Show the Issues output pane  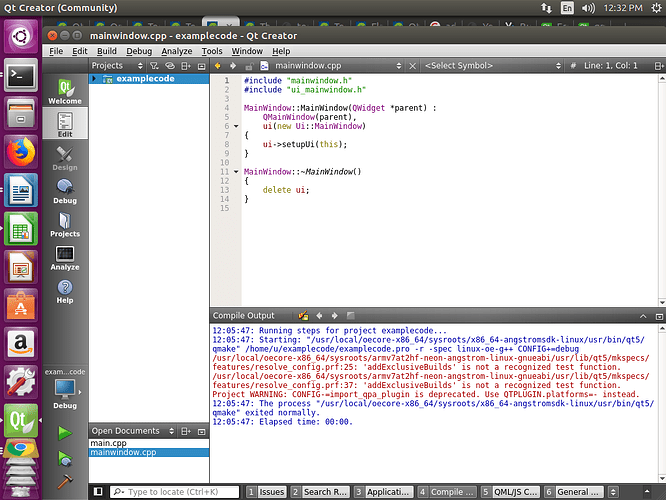266,492
